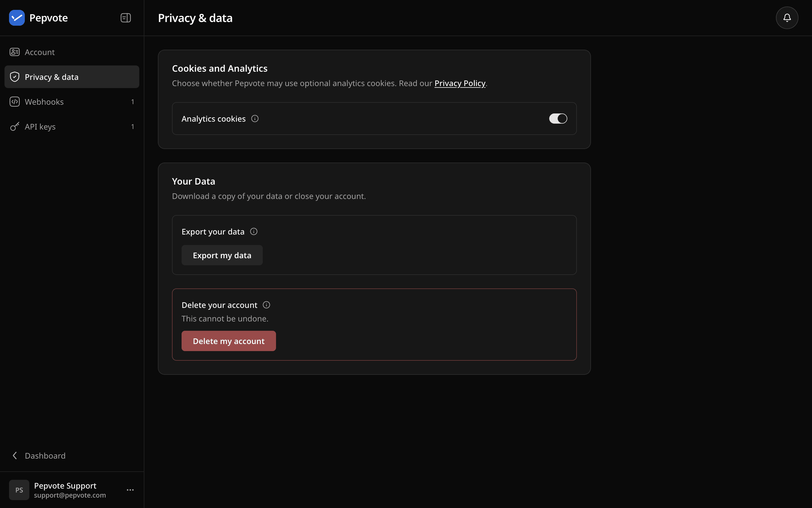Select Privacy & data in sidebar
This screenshot has height=508, width=812.
(72, 77)
